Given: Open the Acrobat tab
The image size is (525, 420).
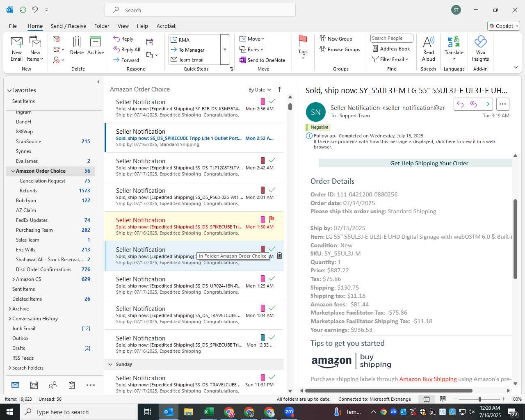Looking at the screenshot, I should click(166, 26).
